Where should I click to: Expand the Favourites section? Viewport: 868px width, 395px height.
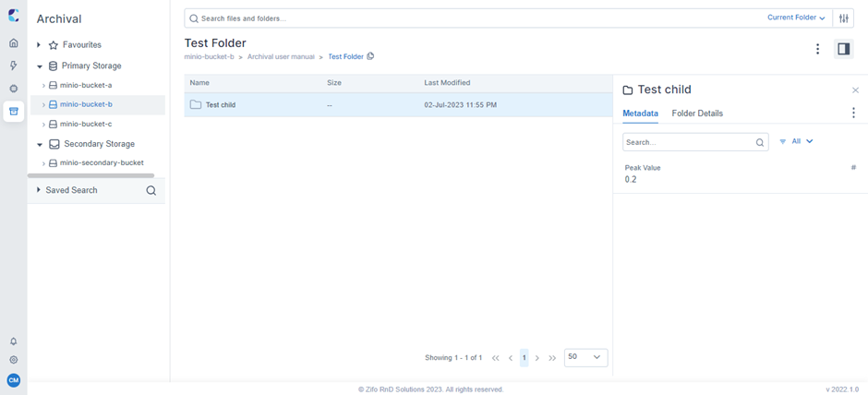(x=39, y=45)
